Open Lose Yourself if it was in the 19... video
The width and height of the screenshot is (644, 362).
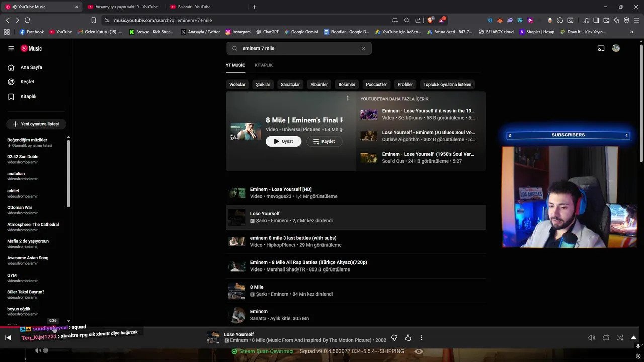(419, 114)
